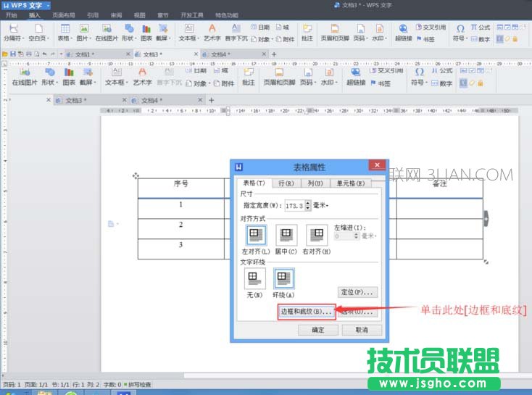
Task: Confirm dialog with 确定 button
Action: coord(318,330)
